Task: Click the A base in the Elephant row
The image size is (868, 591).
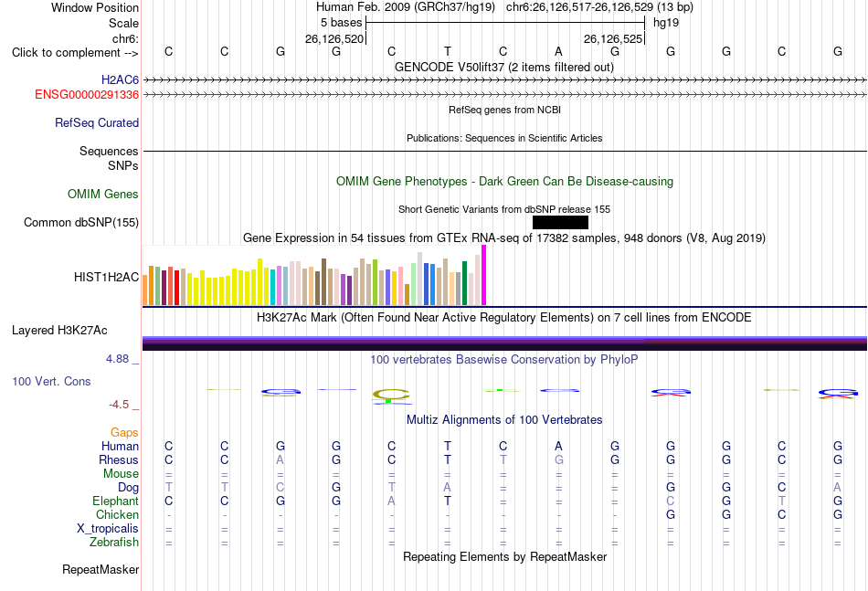Action: [391, 501]
